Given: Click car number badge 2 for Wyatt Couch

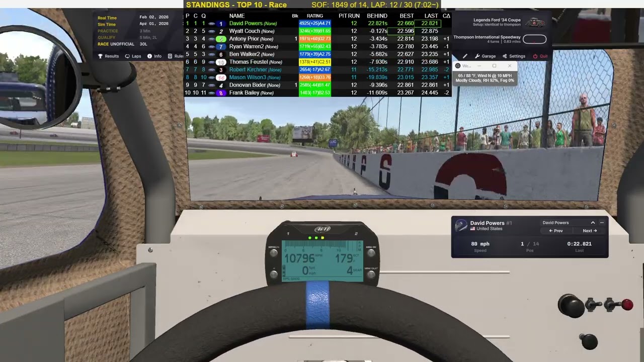Looking at the screenshot, I should pyautogui.click(x=220, y=31).
